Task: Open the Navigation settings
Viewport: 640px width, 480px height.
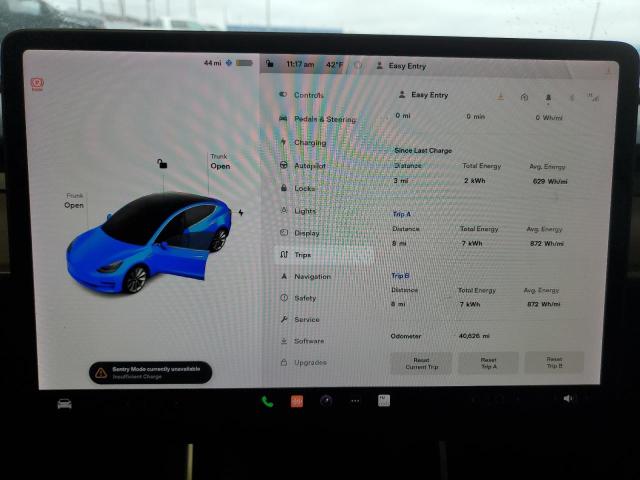Action: pos(306,276)
